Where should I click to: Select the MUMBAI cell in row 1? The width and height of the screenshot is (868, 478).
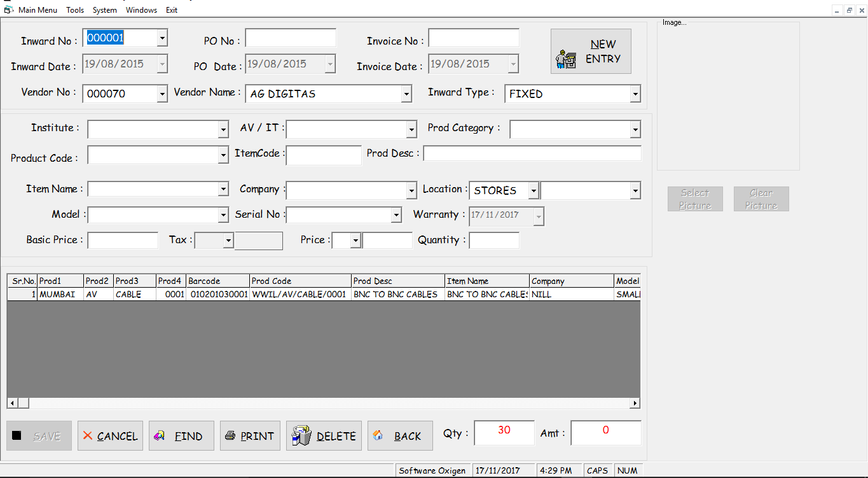point(60,295)
